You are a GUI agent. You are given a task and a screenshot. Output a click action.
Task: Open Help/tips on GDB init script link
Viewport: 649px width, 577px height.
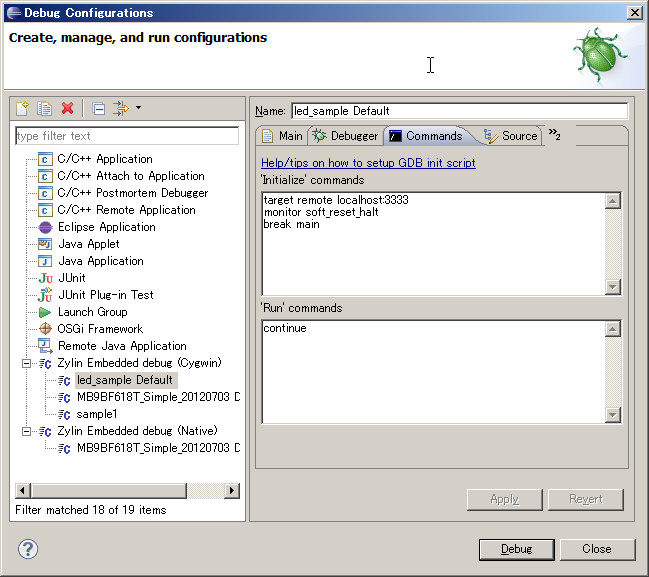click(368, 163)
